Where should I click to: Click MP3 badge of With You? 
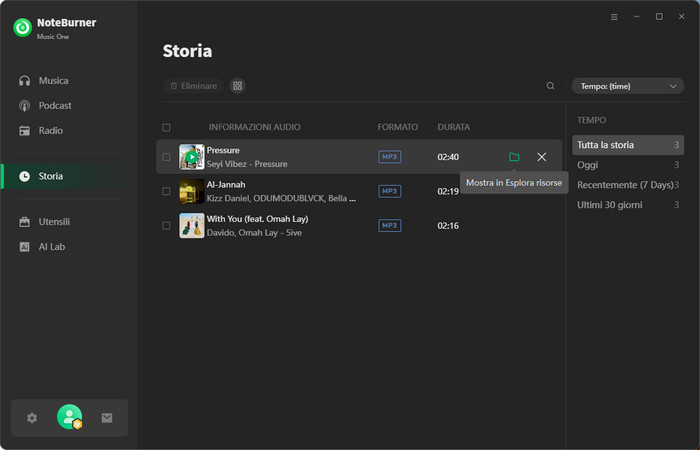click(390, 226)
